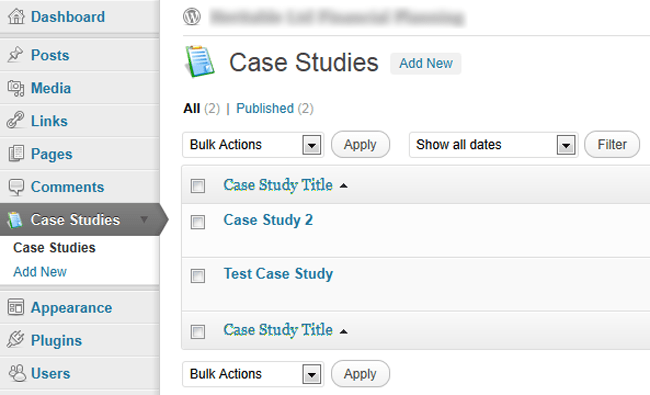The height and width of the screenshot is (395, 650).
Task: Click the top Apply button
Action: (360, 145)
